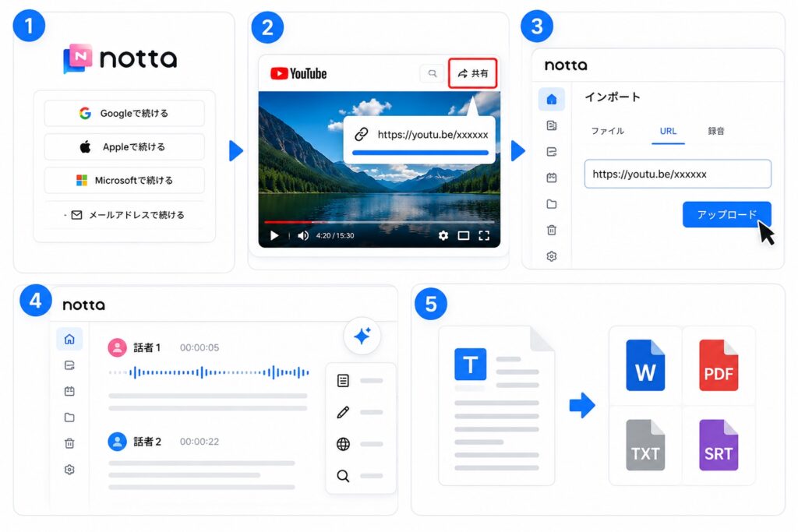Click the AI sparkle button
798x532 pixels.
click(362, 336)
